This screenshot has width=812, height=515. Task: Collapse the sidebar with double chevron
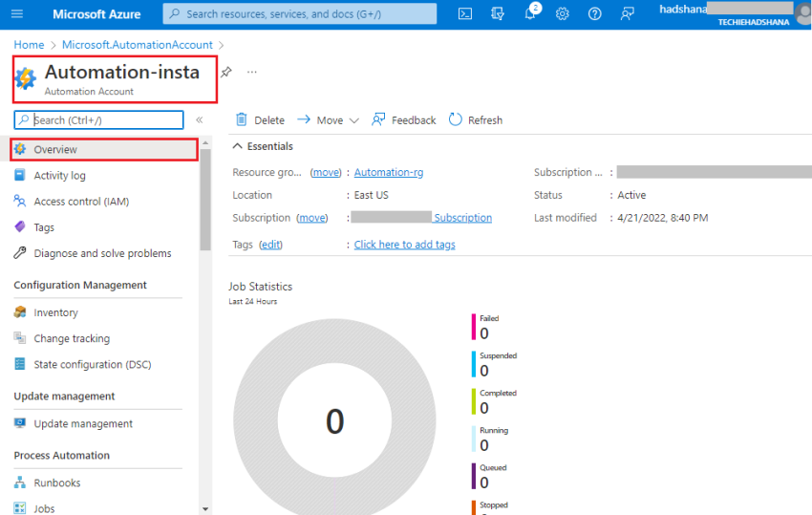(200, 120)
